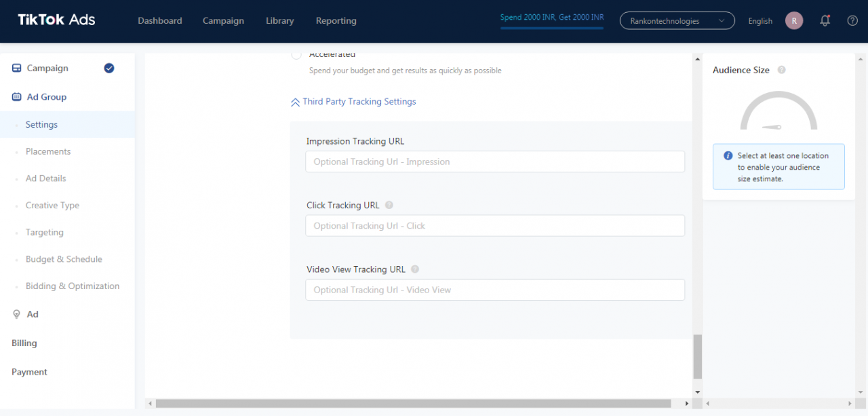868x416 pixels.
Task: Select Ad step in sidebar
Action: coord(33,314)
